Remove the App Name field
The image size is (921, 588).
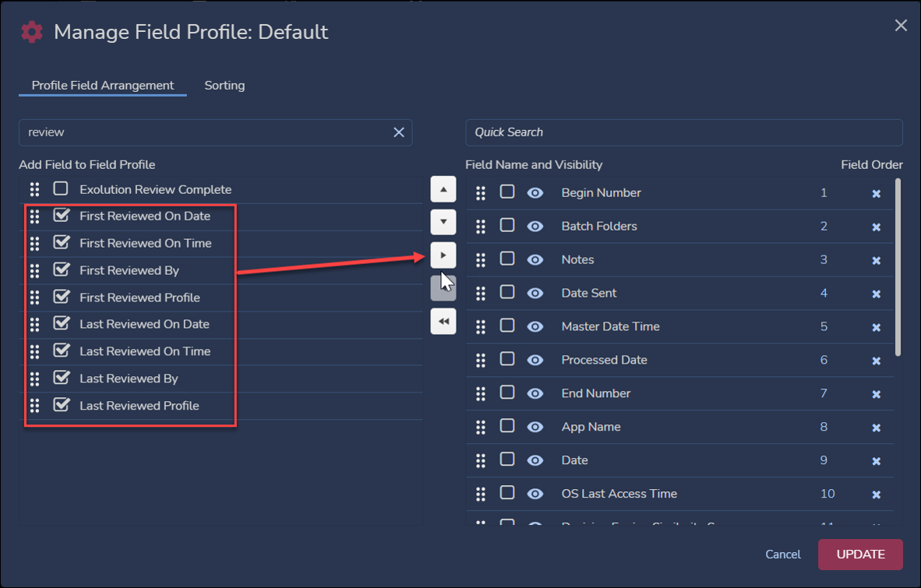pos(876,428)
